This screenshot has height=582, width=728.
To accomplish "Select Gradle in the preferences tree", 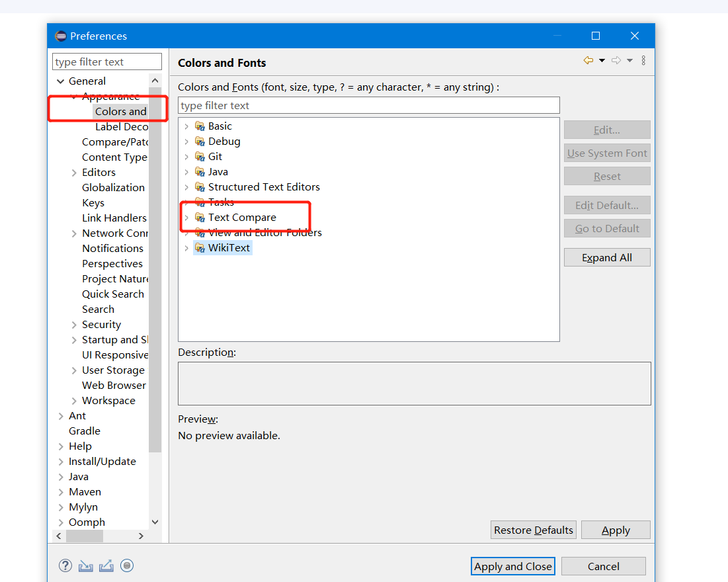I will (85, 431).
